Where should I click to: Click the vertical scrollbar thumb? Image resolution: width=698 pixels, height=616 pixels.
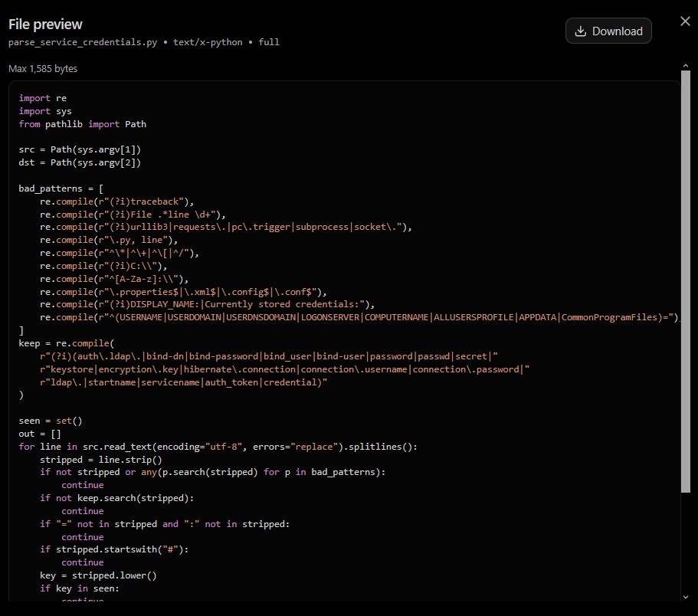[685, 281]
